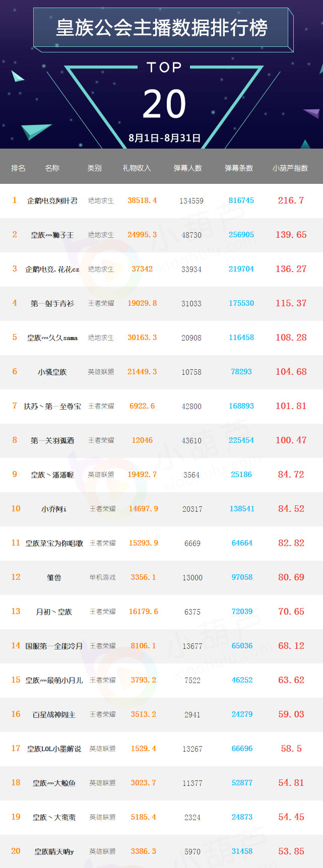
Task: Click the 弹幕条数 column header
Action: click(238, 168)
